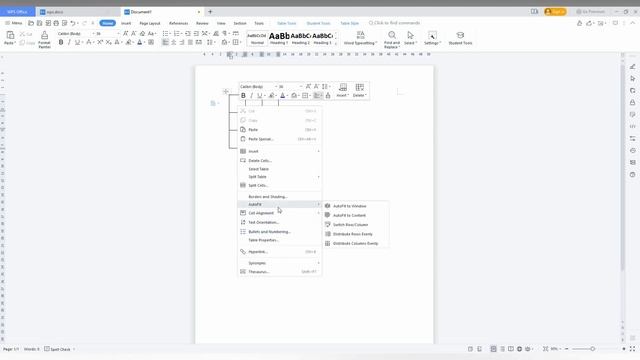640x360 pixels.
Task: Click the Click to find commands search box
Action: (395, 23)
